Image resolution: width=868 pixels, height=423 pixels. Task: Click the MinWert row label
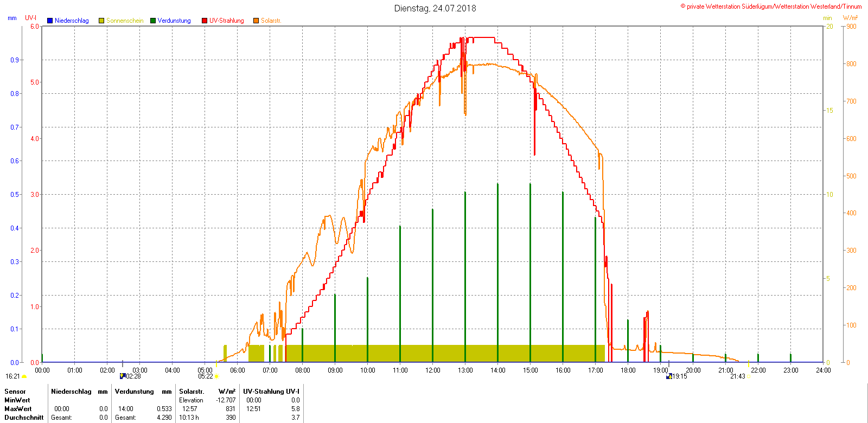(17, 400)
